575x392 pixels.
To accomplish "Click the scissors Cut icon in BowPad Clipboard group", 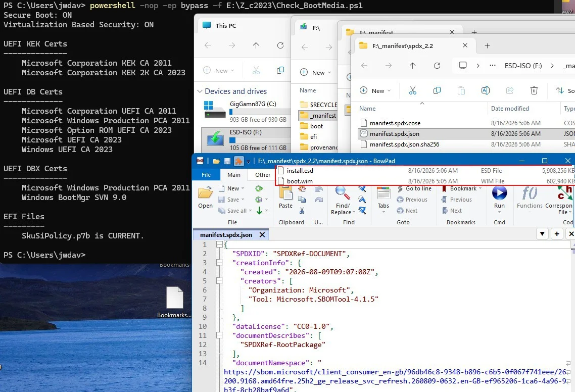I will click(302, 211).
